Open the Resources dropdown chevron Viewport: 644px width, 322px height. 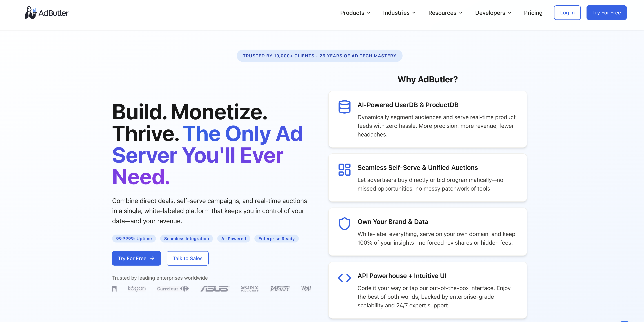point(461,13)
